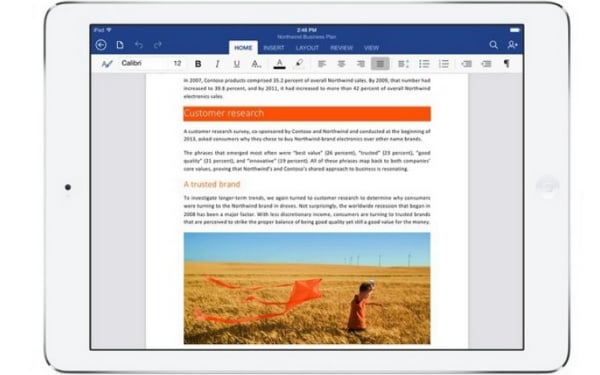Open the Calibri font name dropdown
Image resolution: width=600 pixels, height=375 pixels.
[x=143, y=63]
